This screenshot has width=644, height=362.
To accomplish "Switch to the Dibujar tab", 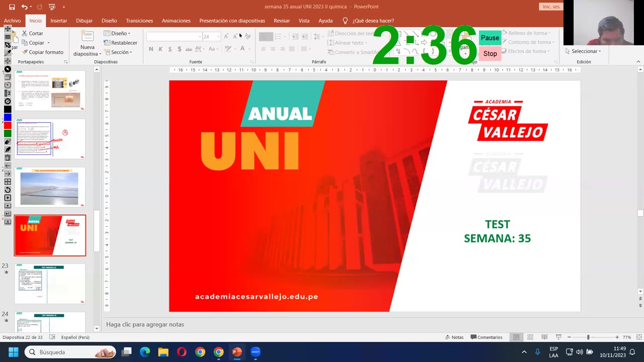I will point(84,21).
